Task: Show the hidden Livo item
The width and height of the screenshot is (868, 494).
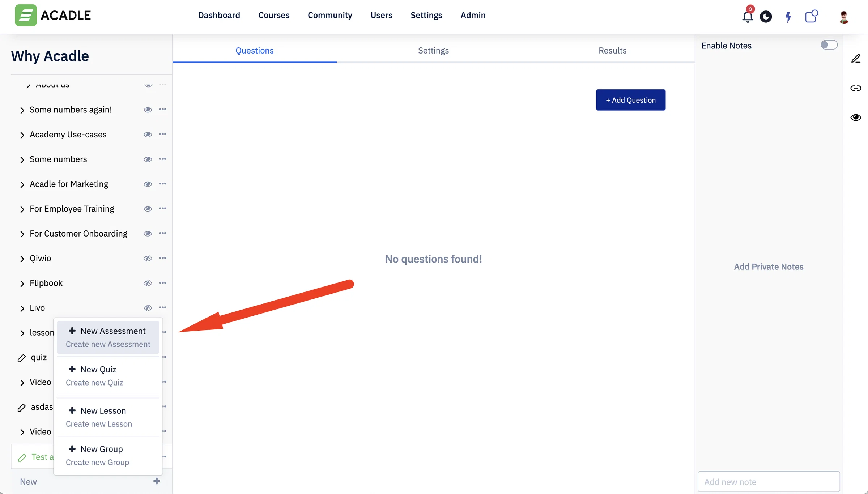Action: point(148,308)
